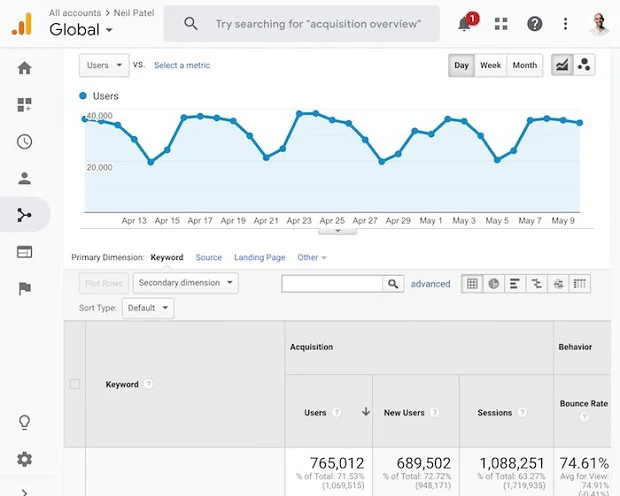Open the Secondary dimension dropdown

pos(186,283)
